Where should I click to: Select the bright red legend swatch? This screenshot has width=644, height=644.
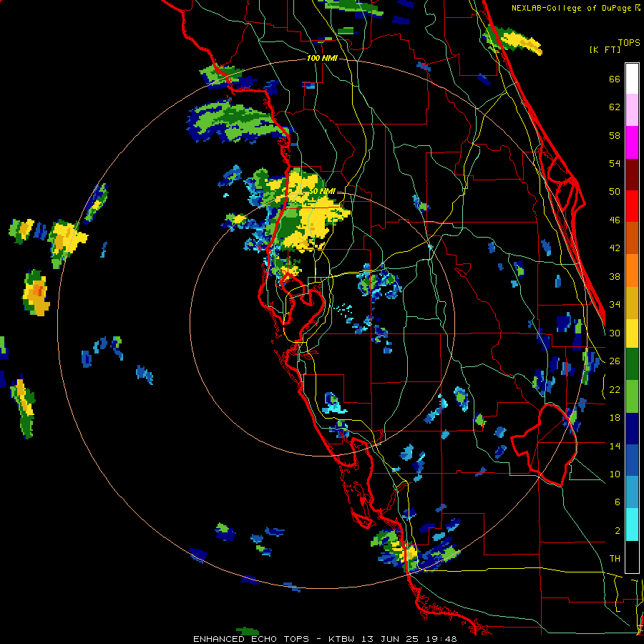(632, 206)
